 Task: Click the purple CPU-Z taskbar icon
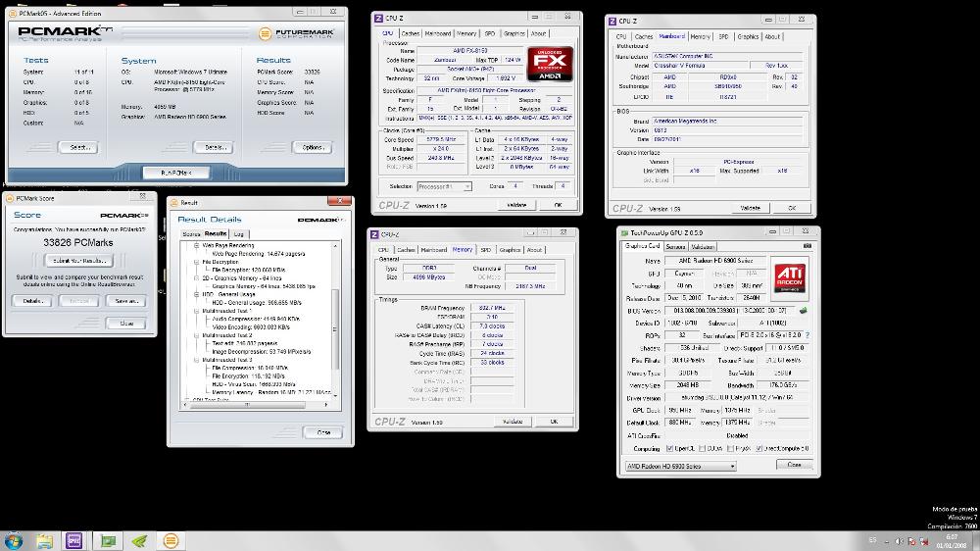click(x=73, y=540)
